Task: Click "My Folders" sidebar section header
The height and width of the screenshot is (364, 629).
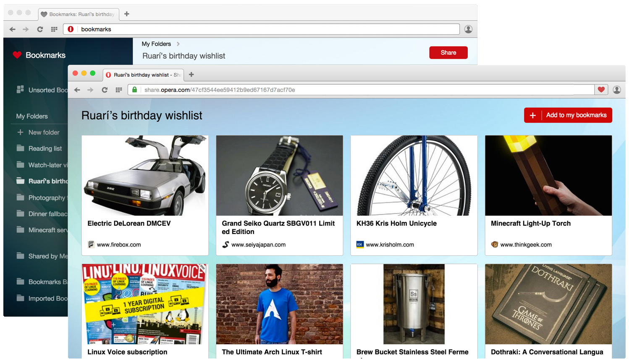Action: [x=32, y=116]
